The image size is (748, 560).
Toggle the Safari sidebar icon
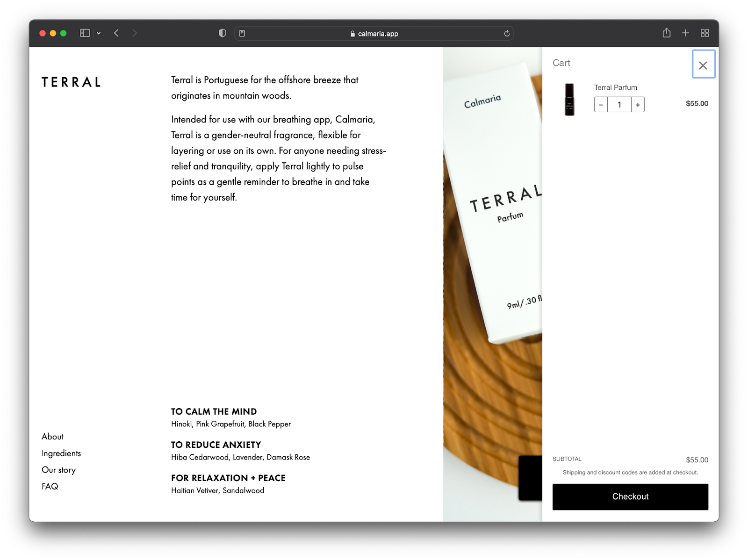click(x=85, y=33)
